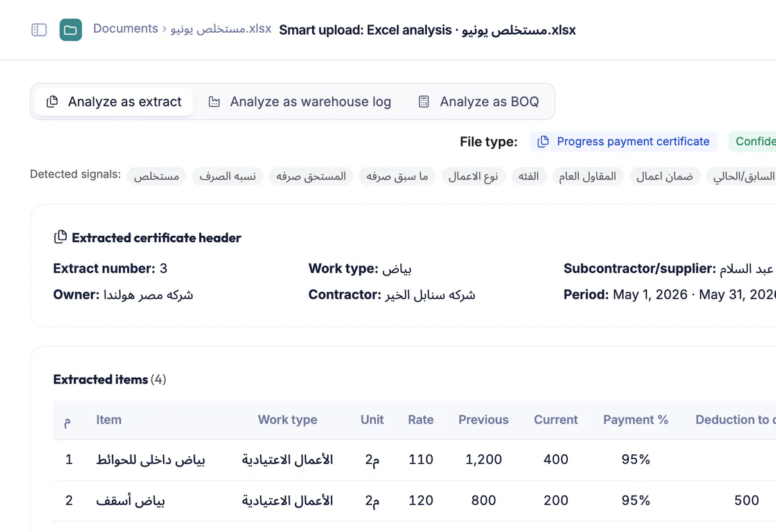Click the Period dates value
Image resolution: width=776 pixels, height=532 pixels.
click(694, 295)
